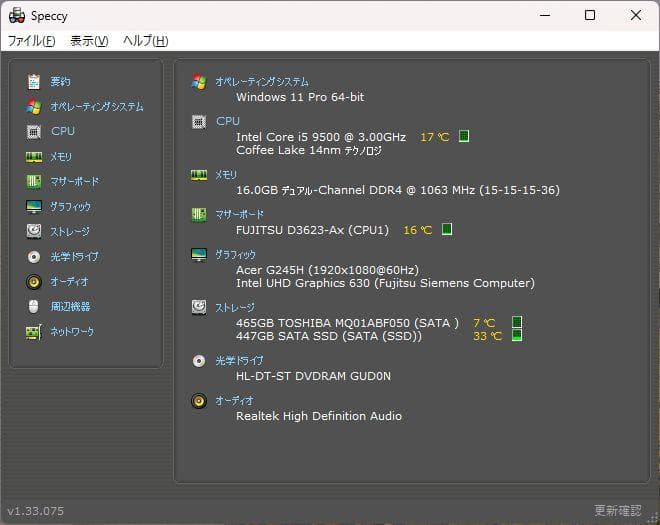Click the optical drive disc icon in sidebar
The image size is (660, 525).
coord(34,256)
